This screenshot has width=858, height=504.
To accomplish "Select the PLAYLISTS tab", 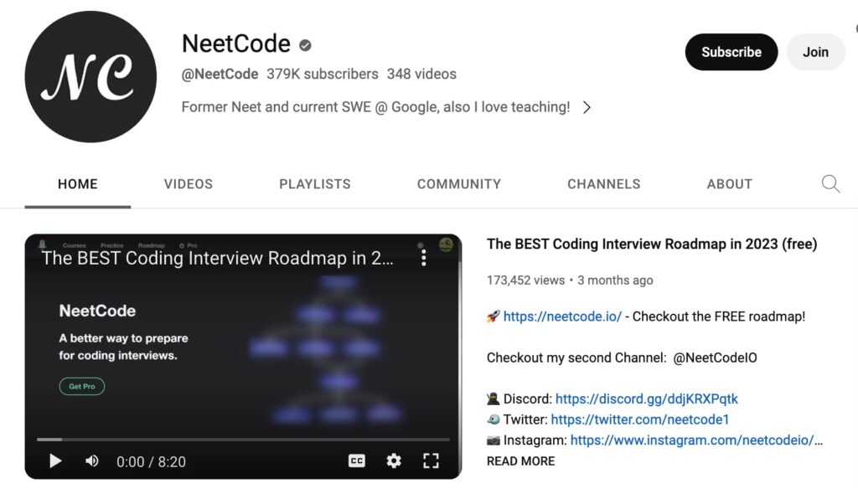I will point(314,183).
